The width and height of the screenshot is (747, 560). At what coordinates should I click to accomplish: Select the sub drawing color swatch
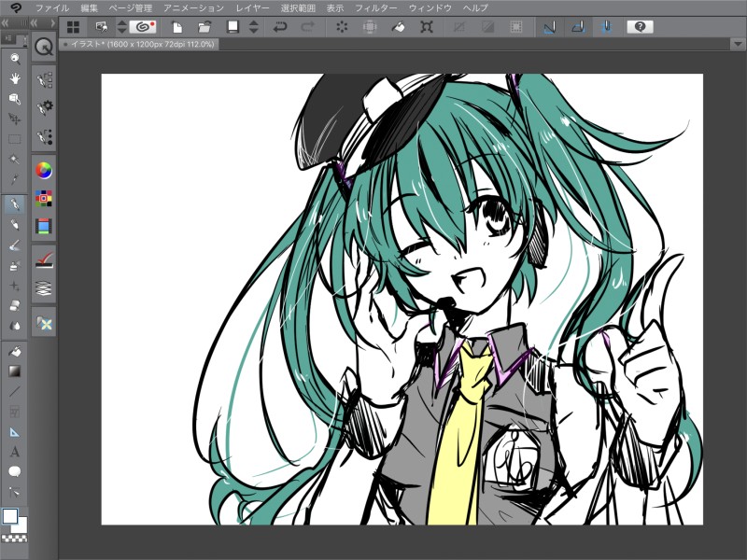[x=21, y=525]
